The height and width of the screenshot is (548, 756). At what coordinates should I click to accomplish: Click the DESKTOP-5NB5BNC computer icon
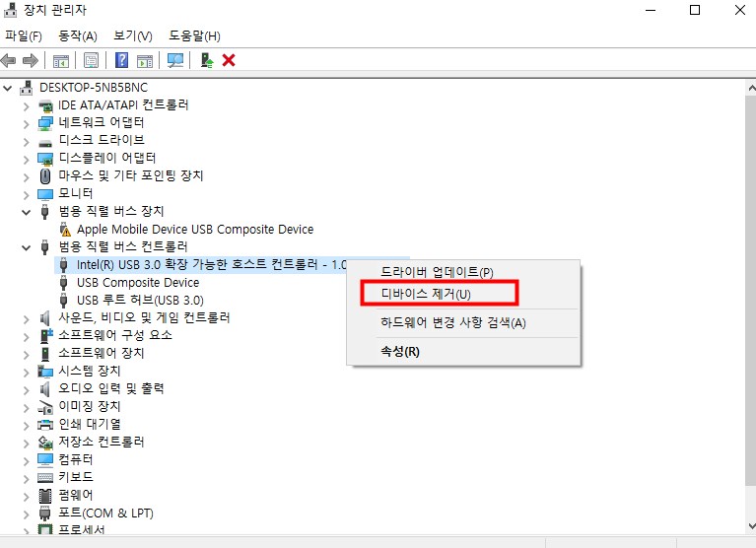[26, 88]
